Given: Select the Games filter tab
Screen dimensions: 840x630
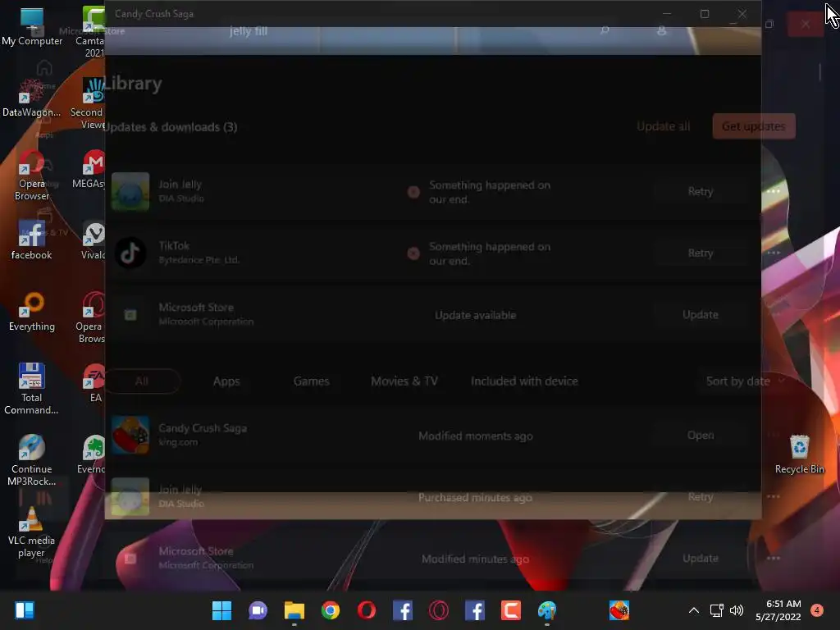Looking at the screenshot, I should click(311, 381).
